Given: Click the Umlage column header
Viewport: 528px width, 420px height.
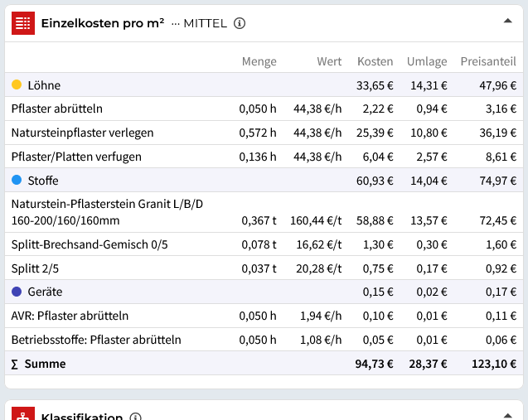Looking at the screenshot, I should (427, 61).
